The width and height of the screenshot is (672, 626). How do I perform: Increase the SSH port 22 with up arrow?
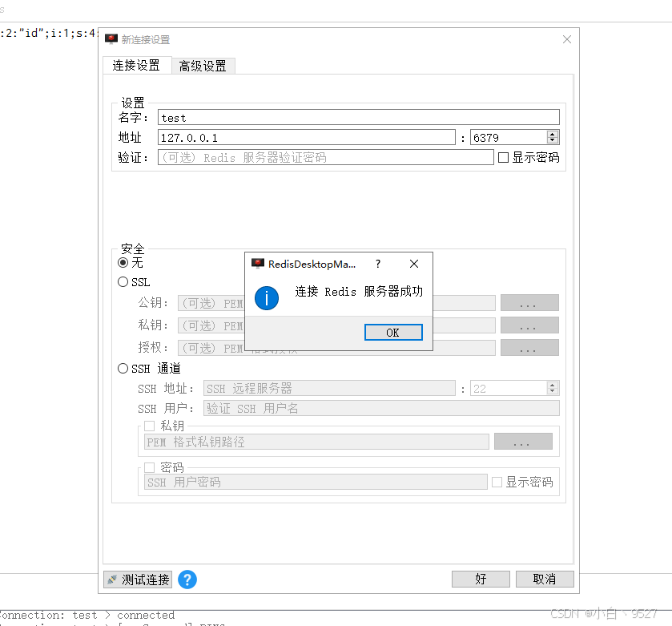(x=553, y=385)
